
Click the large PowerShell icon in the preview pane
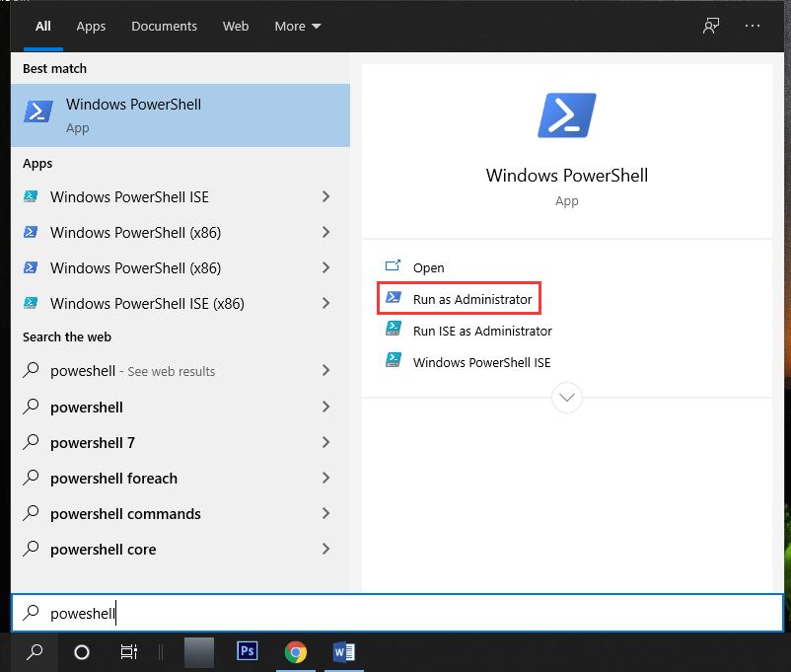coord(566,115)
